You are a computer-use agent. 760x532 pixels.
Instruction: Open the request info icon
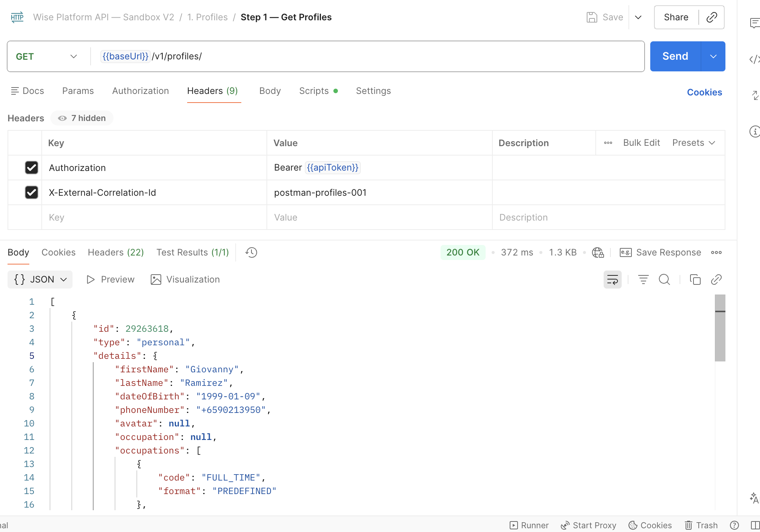point(755,131)
